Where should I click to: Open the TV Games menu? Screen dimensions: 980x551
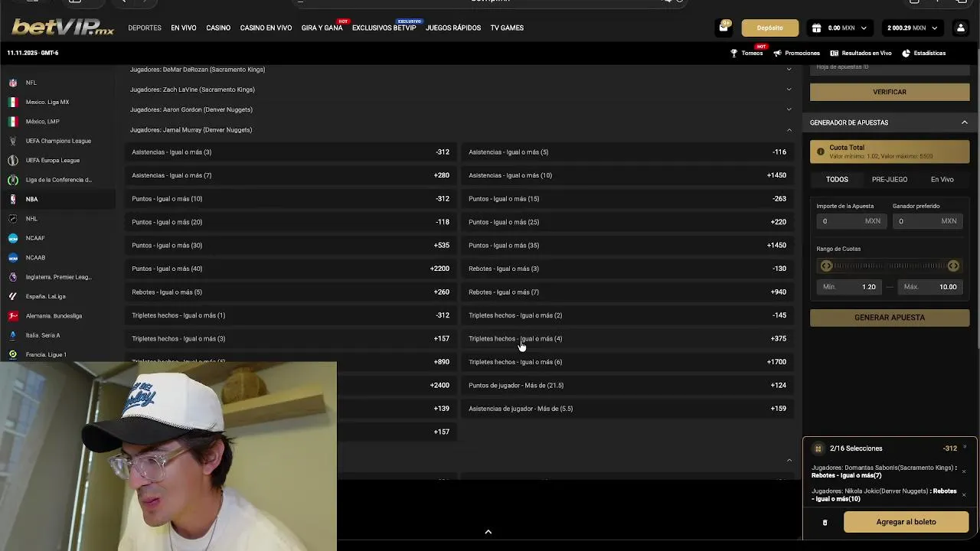(x=507, y=28)
